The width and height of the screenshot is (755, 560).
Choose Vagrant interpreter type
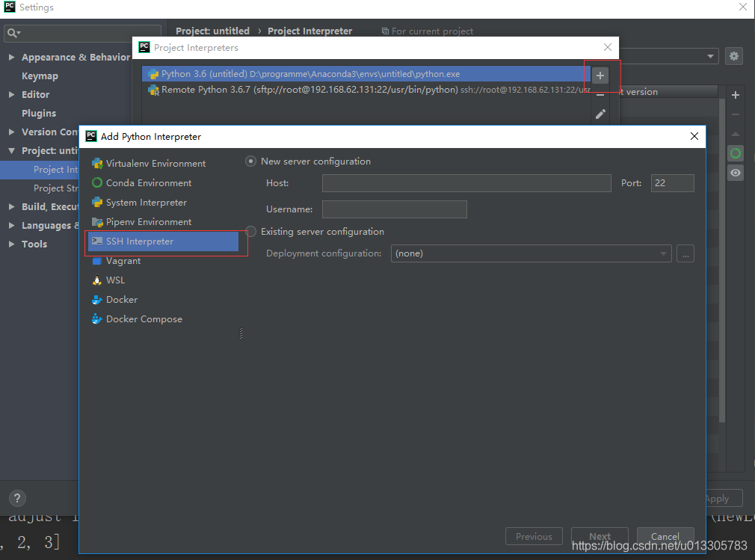[x=116, y=261]
